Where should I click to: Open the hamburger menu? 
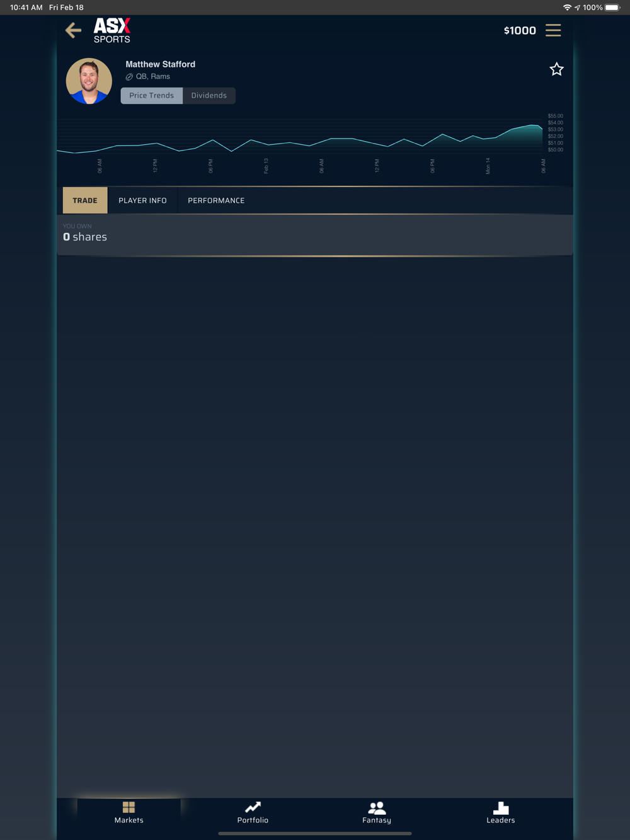553,30
